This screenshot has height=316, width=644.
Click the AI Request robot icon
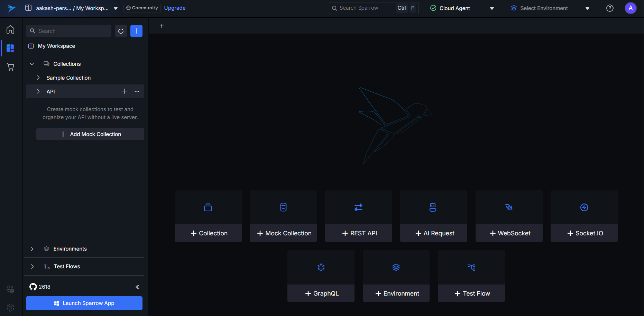[433, 207]
